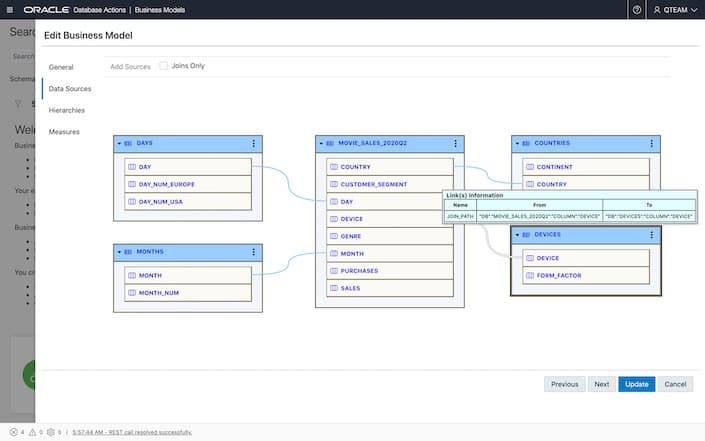Viewport: 705px width, 441px height.
Task: Open the MONTHS table kebab menu
Action: coord(254,251)
